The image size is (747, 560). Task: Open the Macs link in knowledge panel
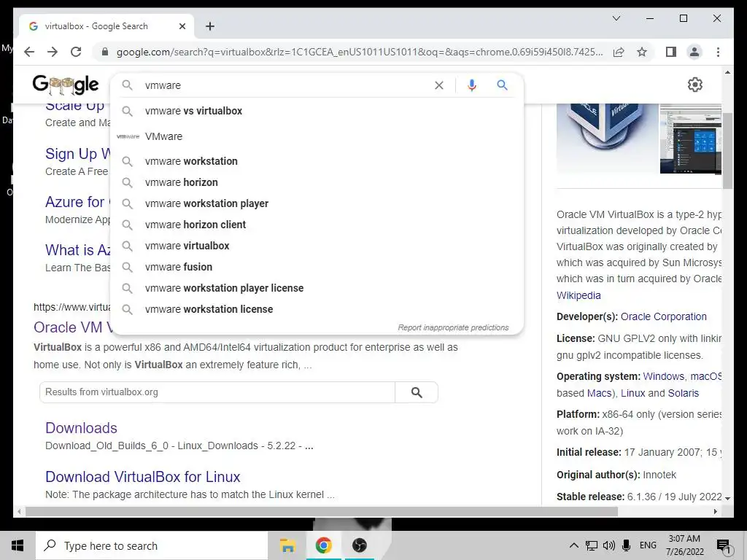point(599,393)
